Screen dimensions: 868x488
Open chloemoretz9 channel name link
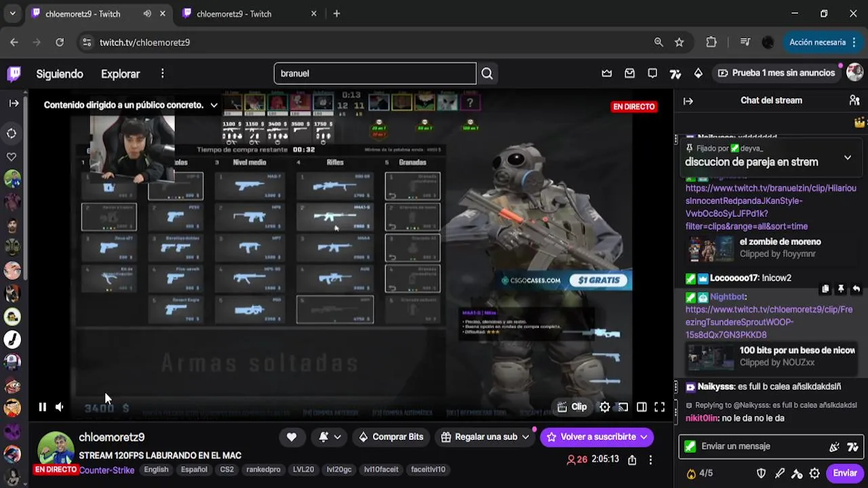112,438
